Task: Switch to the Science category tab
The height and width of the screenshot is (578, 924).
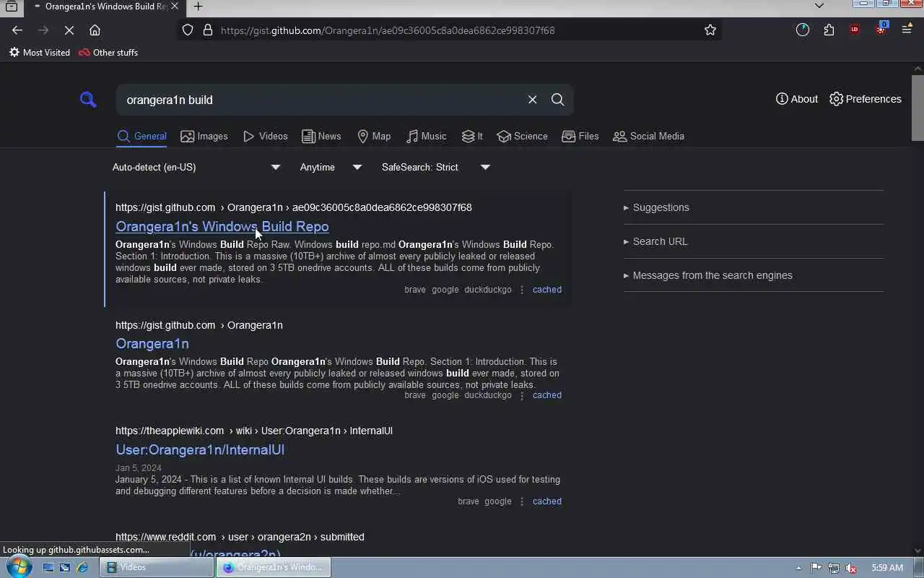Action: tap(523, 136)
